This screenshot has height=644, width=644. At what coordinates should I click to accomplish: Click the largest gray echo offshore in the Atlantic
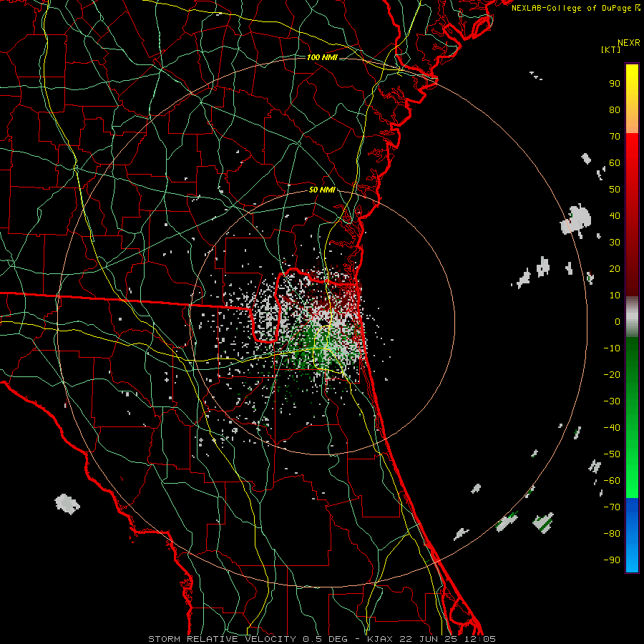(576, 221)
